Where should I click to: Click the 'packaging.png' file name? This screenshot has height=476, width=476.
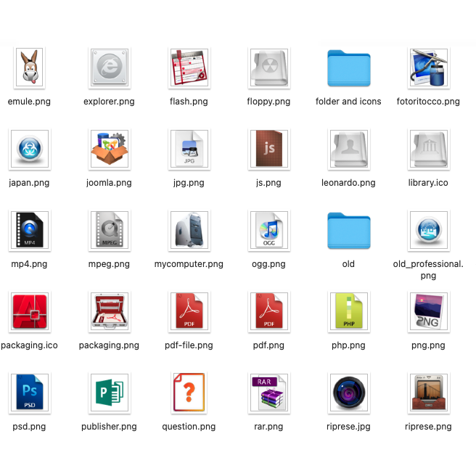coord(109,345)
